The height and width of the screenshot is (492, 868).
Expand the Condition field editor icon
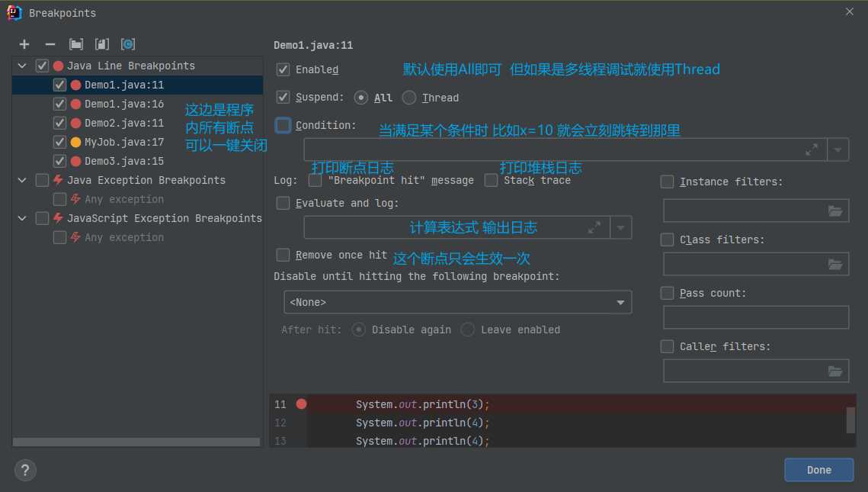click(x=812, y=150)
